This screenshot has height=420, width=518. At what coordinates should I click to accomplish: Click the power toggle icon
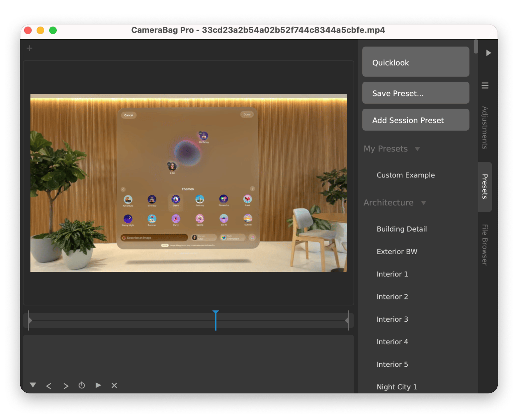pyautogui.click(x=82, y=385)
